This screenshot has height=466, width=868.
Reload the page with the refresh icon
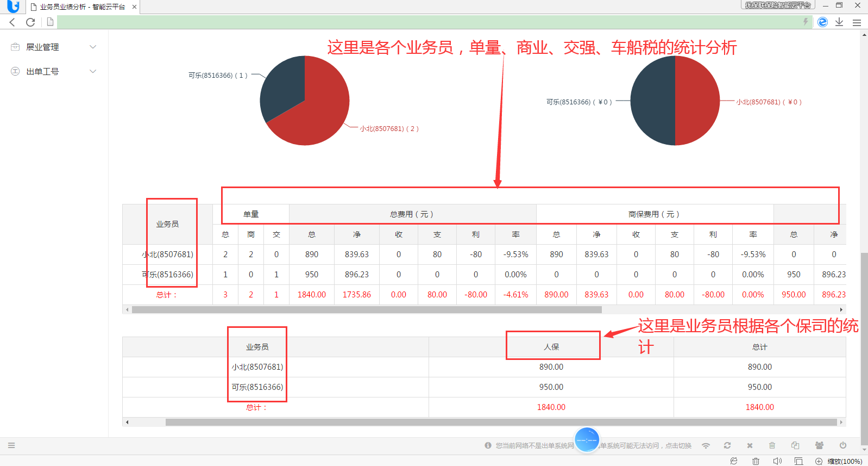coord(30,22)
